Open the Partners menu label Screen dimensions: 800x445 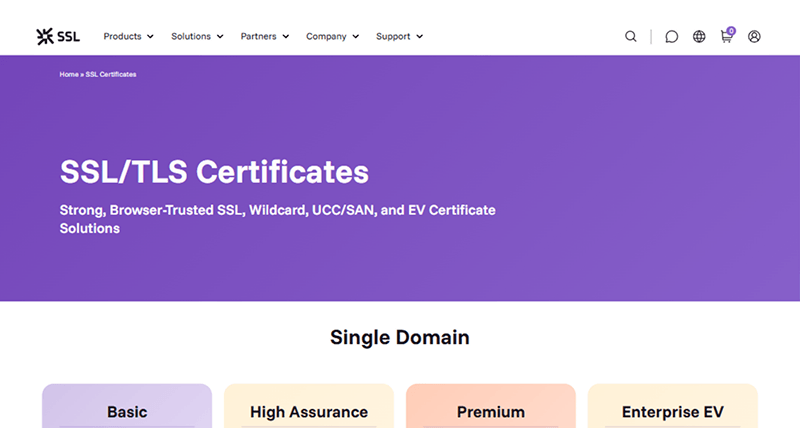[x=259, y=36]
